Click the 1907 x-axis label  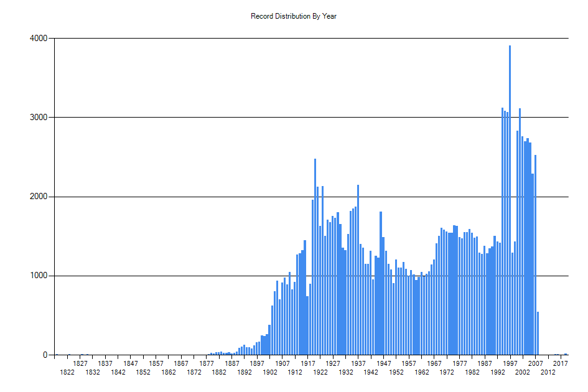[282, 363]
